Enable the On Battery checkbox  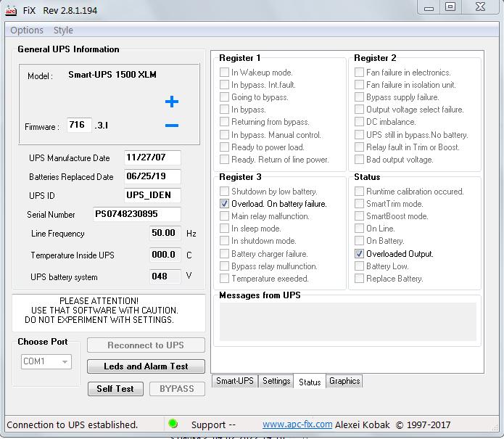[x=360, y=242]
